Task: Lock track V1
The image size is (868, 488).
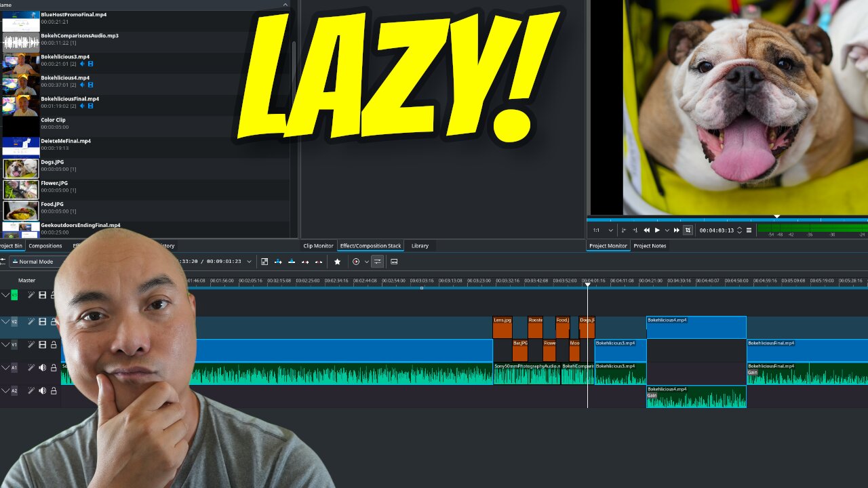Action: [x=54, y=344]
